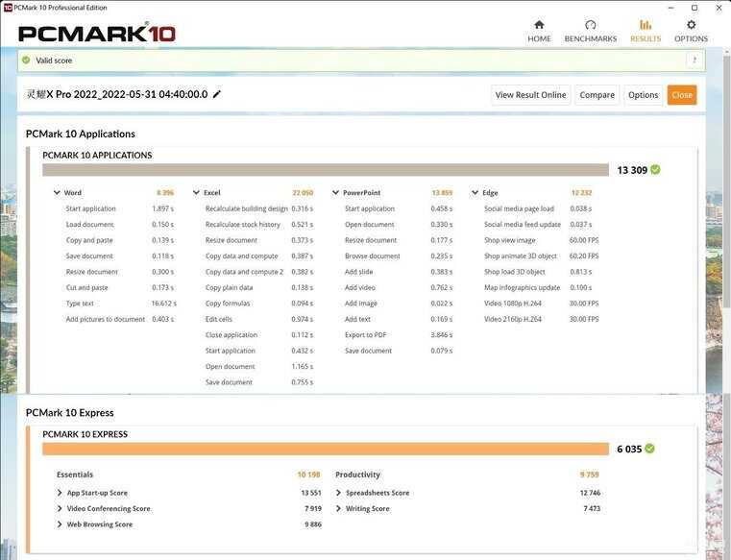
Task: Click the PCMark 10 title bar app icon
Action: (x=8, y=8)
